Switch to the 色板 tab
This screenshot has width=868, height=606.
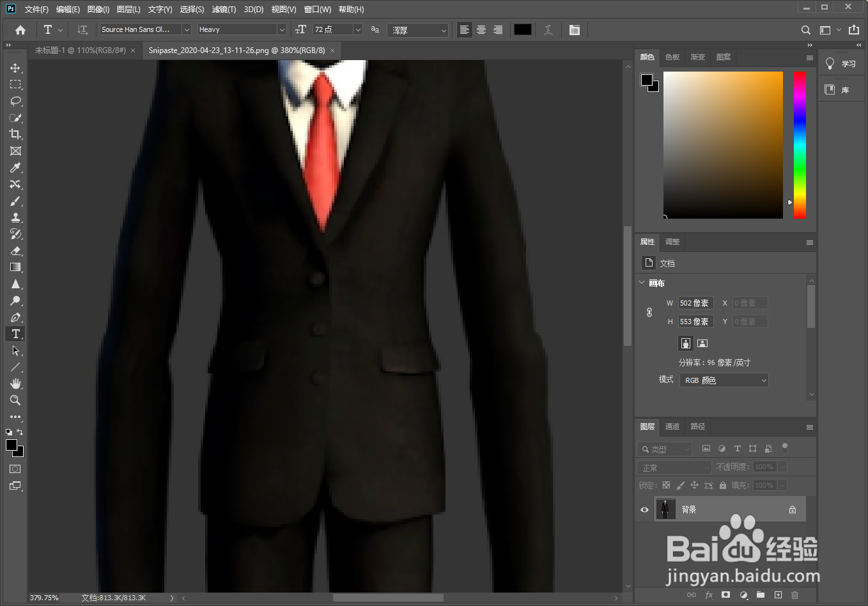[x=672, y=57]
